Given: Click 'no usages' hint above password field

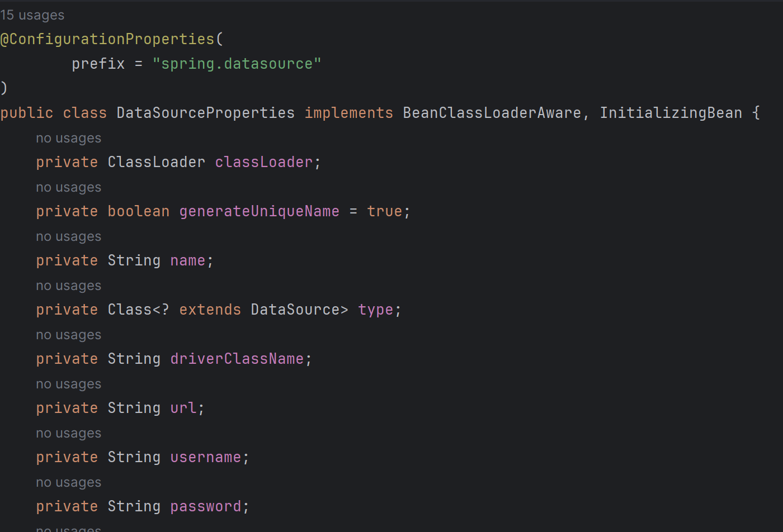Looking at the screenshot, I should click(x=69, y=482).
